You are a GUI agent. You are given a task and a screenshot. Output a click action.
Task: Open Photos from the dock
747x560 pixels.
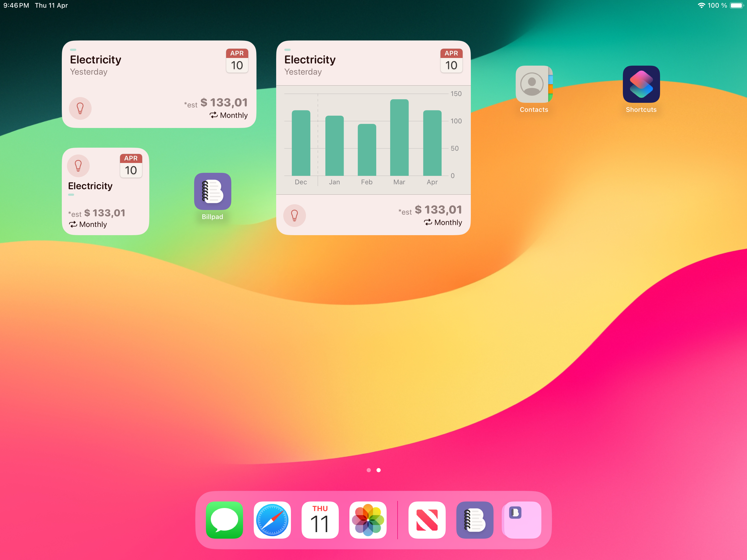point(368,520)
